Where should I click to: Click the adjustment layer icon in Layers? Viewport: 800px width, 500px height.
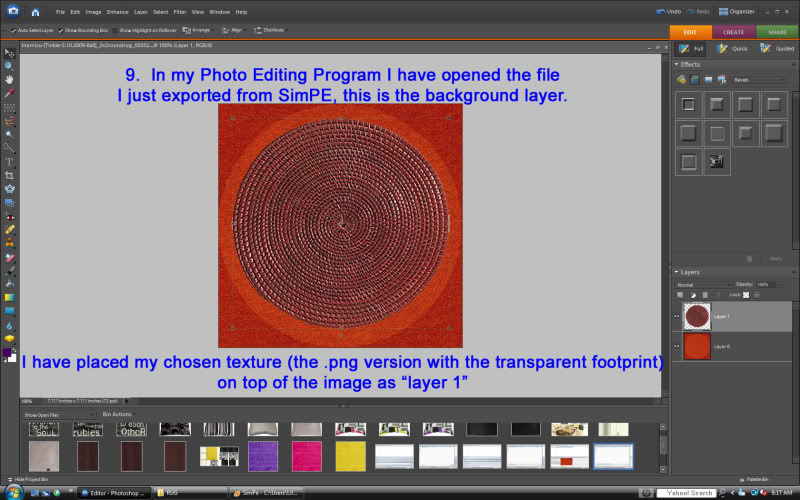click(693, 295)
